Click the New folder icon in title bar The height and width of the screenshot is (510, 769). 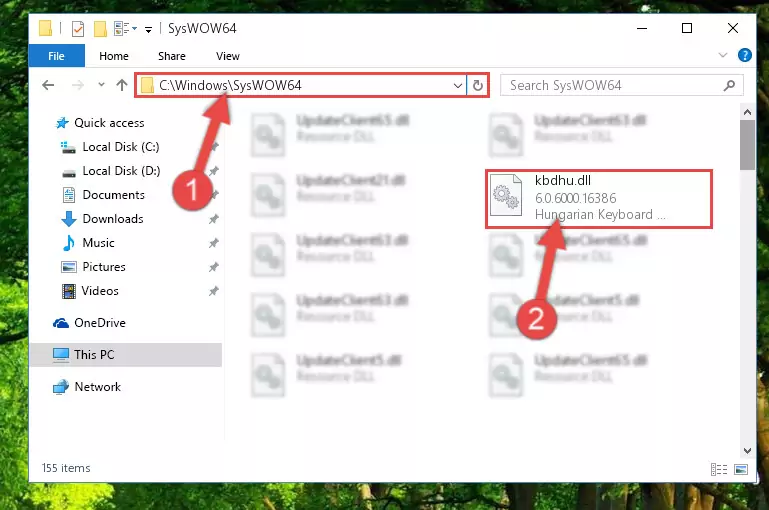(100, 29)
